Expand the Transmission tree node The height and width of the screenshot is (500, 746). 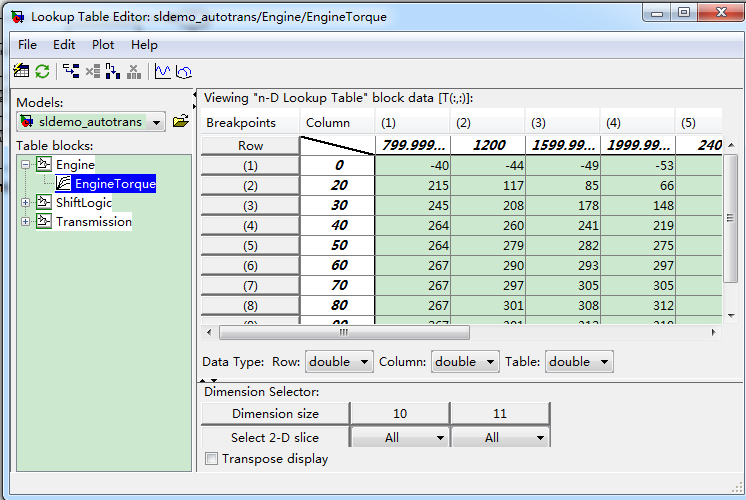pyautogui.click(x=26, y=222)
